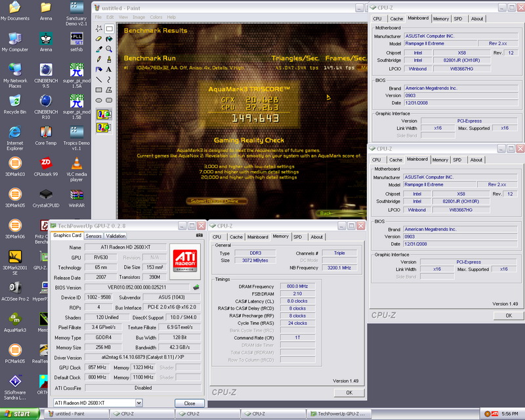Viewport: 525px width, 420px height.
Task: Select the Internet Explorer desktop icon
Action: pyautogui.click(x=15, y=138)
